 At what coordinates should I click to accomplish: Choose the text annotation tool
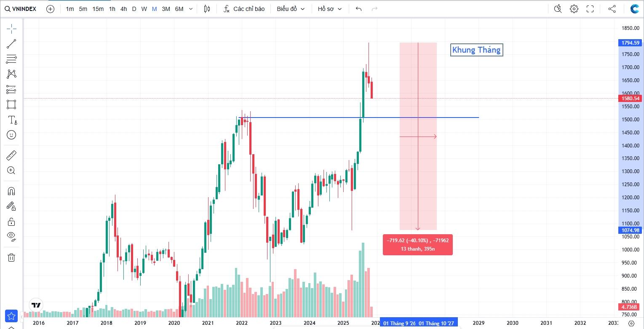pos(11,120)
